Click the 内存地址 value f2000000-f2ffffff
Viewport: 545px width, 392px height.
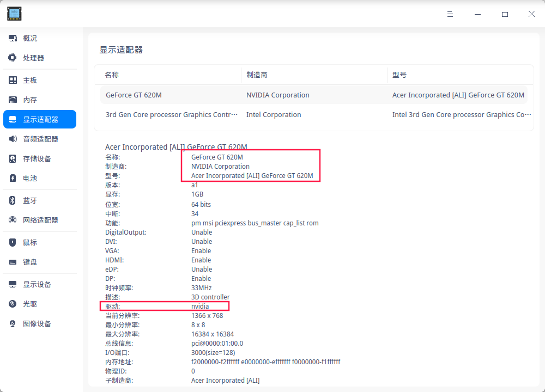point(265,362)
